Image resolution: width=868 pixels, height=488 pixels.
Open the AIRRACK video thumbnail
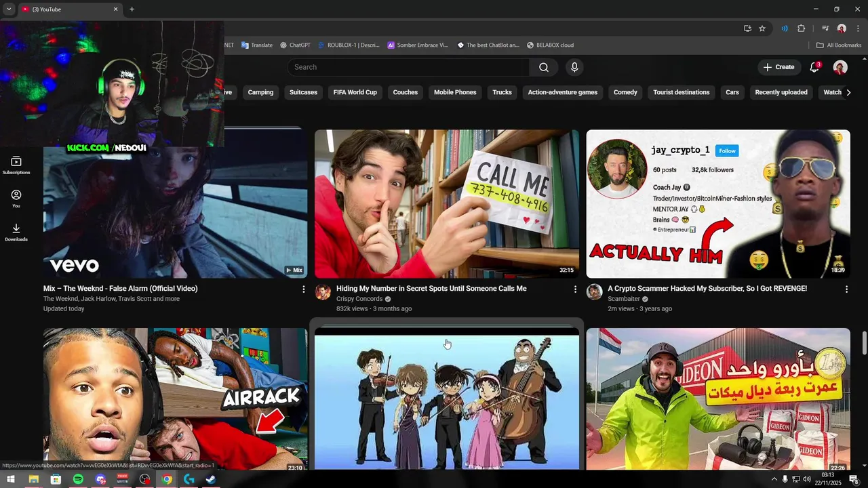pyautogui.click(x=175, y=399)
